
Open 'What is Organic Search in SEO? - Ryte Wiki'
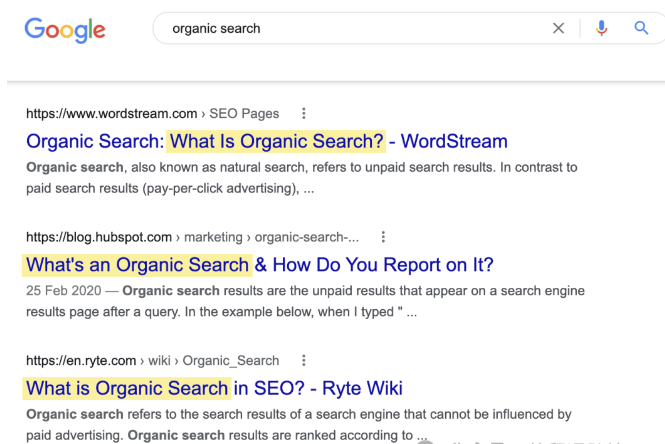point(214,388)
